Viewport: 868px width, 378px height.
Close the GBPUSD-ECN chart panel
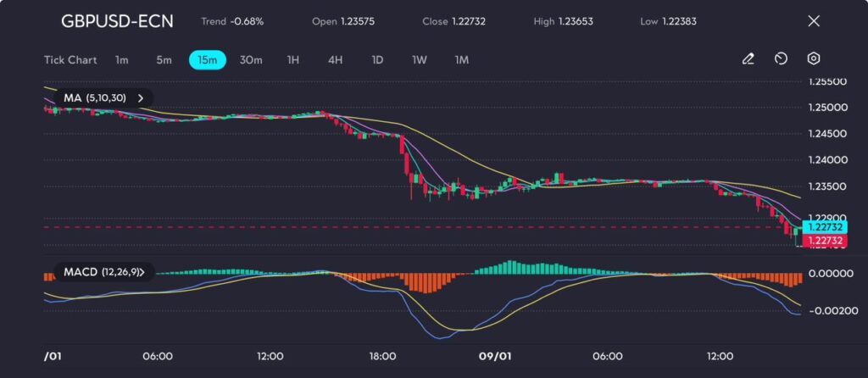[x=814, y=21]
